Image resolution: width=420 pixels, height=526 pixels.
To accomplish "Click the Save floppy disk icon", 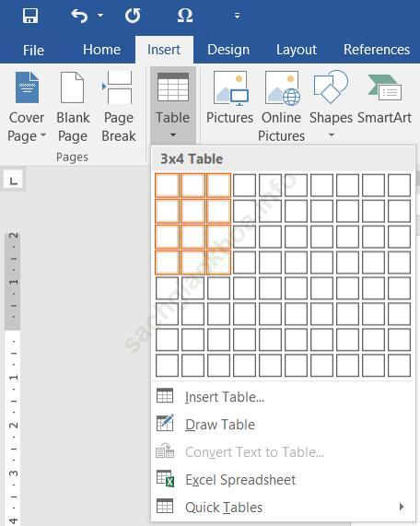I will pyautogui.click(x=30, y=16).
